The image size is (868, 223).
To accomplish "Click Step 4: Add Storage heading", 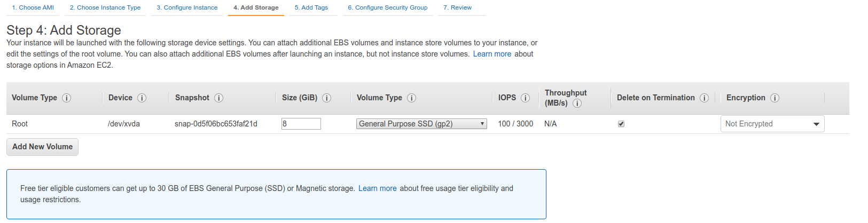I will 64,30.
